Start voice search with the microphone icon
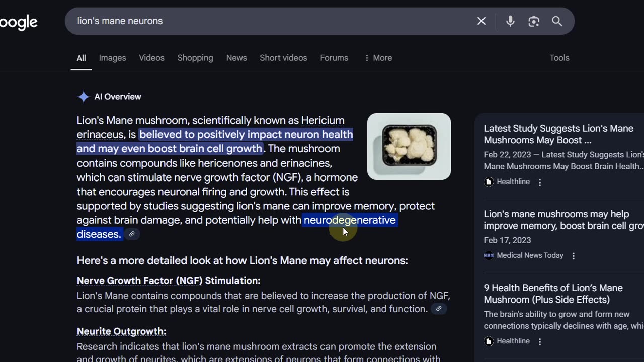Image resolution: width=644 pixels, height=362 pixels. click(510, 21)
